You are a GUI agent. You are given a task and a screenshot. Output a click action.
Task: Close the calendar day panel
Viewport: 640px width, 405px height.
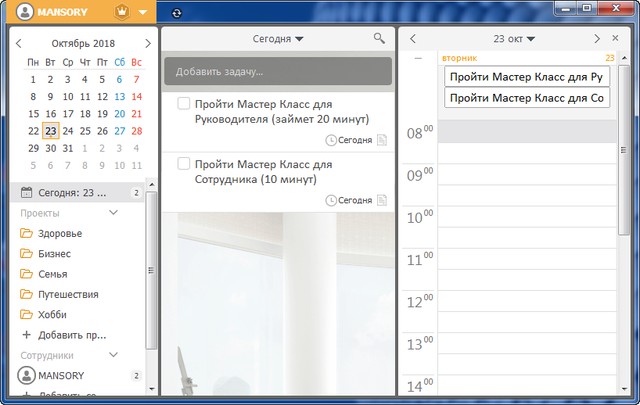[x=614, y=38]
